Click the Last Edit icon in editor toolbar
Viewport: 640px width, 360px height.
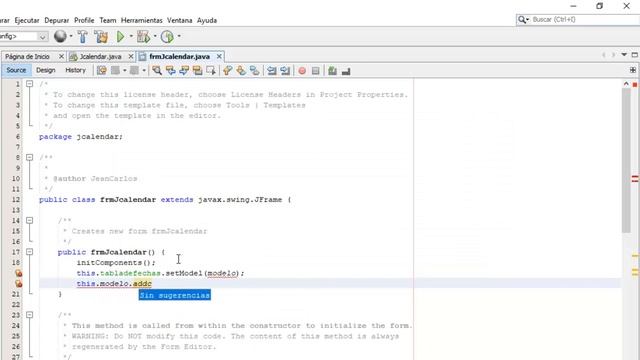pos(102,71)
